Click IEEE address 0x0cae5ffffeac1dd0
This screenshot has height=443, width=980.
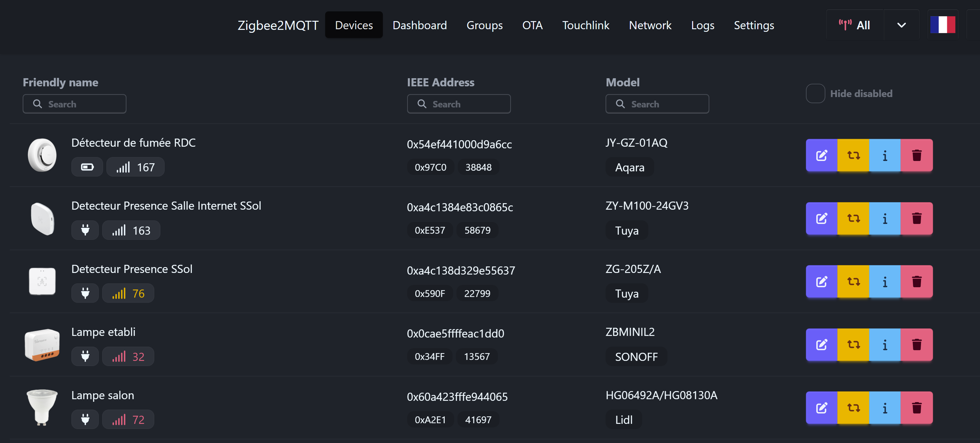[455, 333]
